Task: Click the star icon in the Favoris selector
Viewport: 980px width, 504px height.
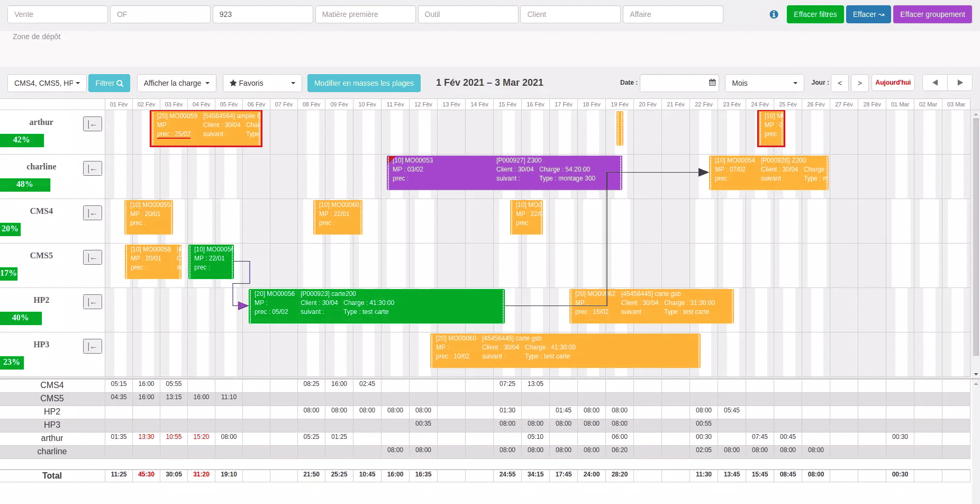Action: tap(233, 83)
